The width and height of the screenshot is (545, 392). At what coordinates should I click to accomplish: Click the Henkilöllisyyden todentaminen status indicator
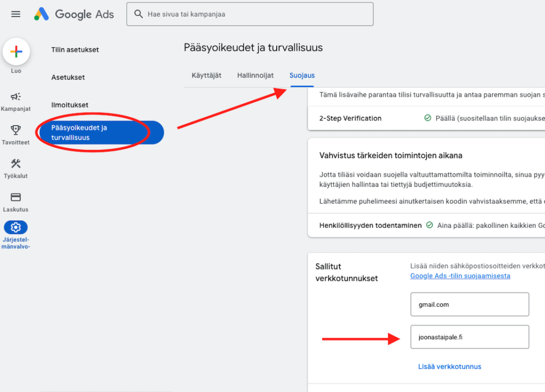pos(429,225)
